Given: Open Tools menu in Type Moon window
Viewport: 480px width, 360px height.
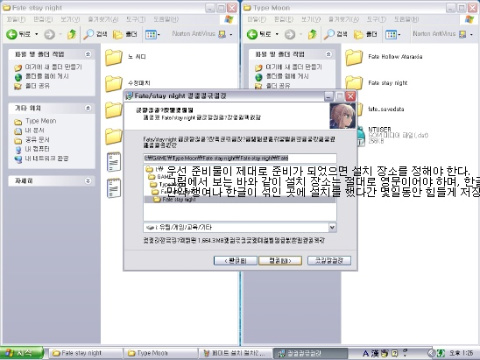Looking at the screenshot, I should [376, 19].
